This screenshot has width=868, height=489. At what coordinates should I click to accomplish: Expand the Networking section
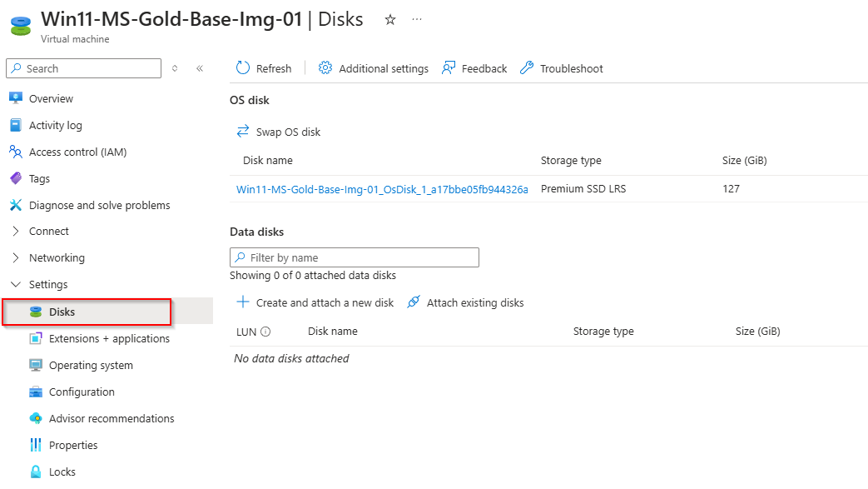pyautogui.click(x=55, y=257)
